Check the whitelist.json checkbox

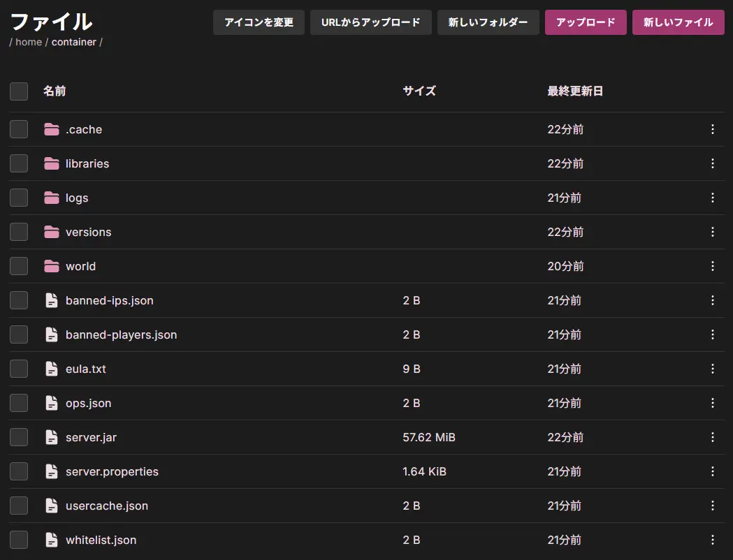coord(19,540)
